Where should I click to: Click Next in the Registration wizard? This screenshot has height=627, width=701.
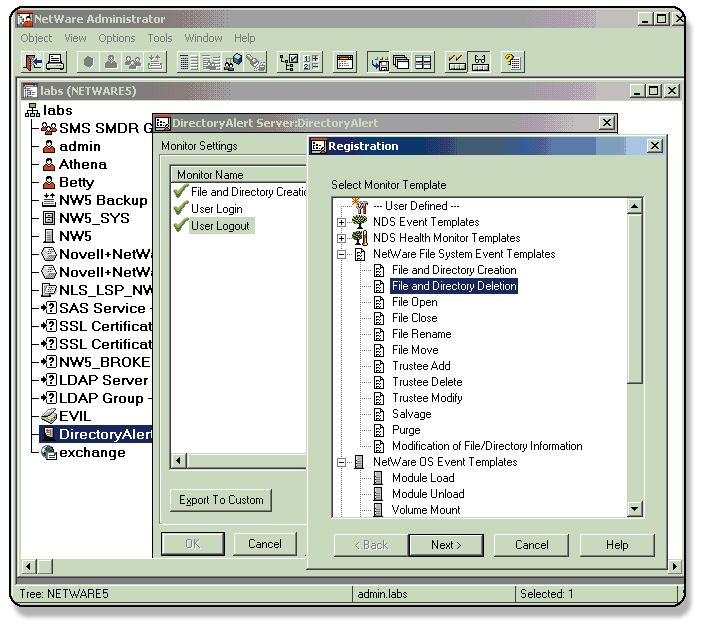coord(446,545)
